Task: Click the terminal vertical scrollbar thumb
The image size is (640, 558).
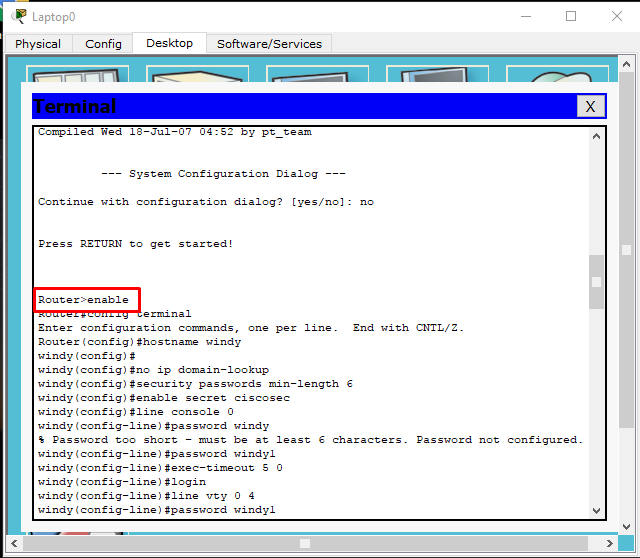Action: coord(596,282)
